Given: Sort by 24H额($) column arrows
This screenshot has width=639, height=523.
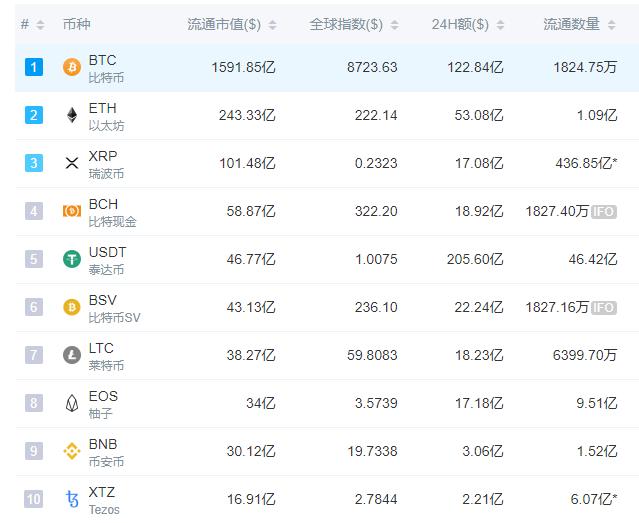Looking at the screenshot, I should pos(500,25).
